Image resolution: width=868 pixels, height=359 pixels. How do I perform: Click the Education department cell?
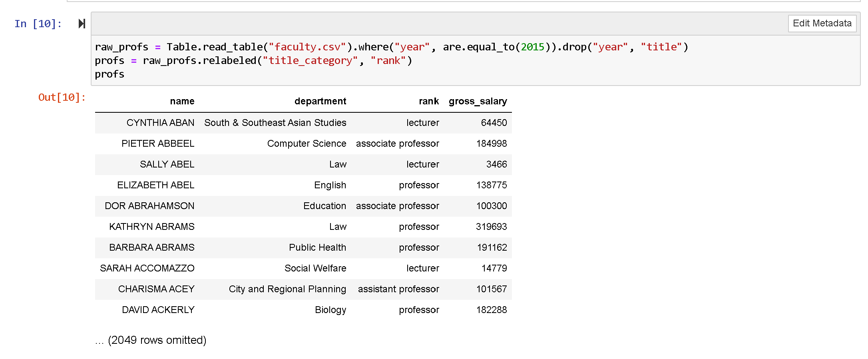325,206
